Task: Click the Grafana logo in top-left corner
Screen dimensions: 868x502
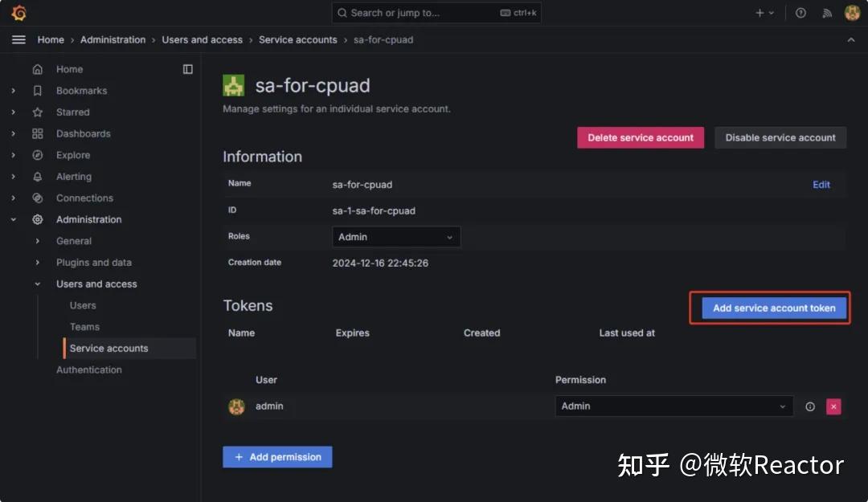Action: click(18, 12)
